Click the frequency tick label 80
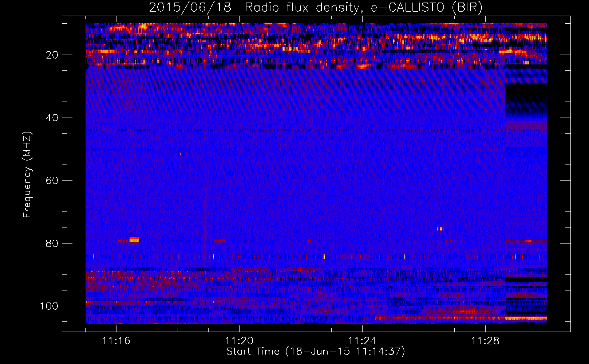The image size is (589, 364). pyautogui.click(x=52, y=243)
